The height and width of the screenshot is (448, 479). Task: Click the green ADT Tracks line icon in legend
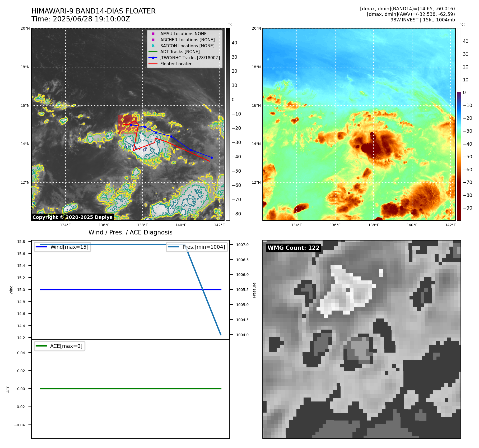(x=153, y=52)
